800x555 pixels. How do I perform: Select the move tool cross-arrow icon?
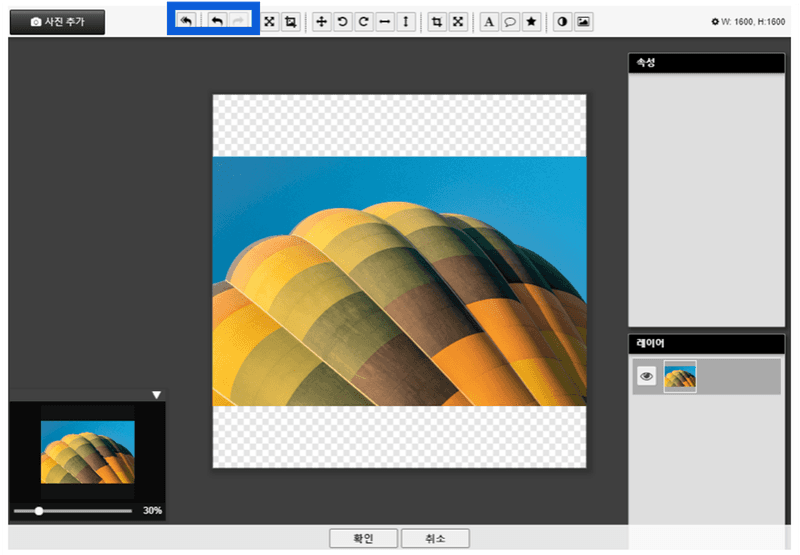click(321, 21)
